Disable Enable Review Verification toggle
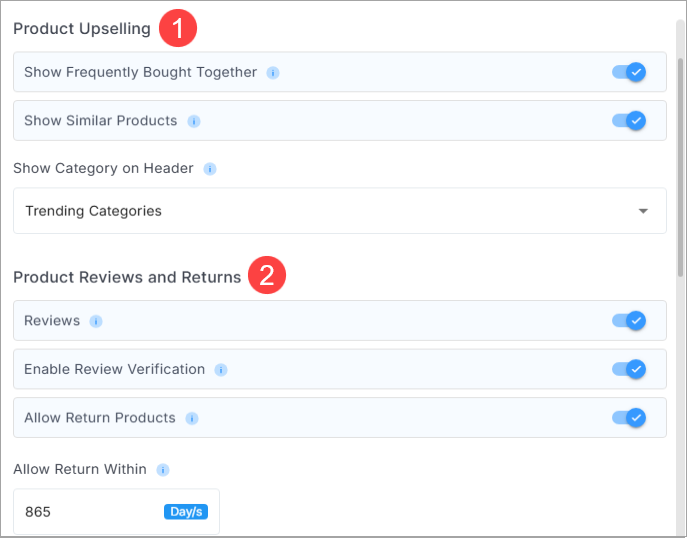Screen dimensions: 687x538 [x=629, y=369]
